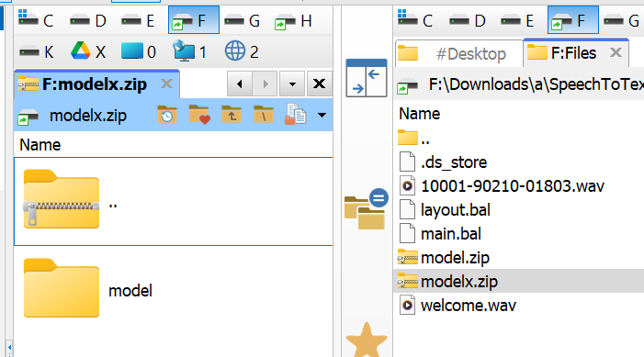The height and width of the screenshot is (357, 644).
Task: Open network computer location 1
Action: click(189, 51)
